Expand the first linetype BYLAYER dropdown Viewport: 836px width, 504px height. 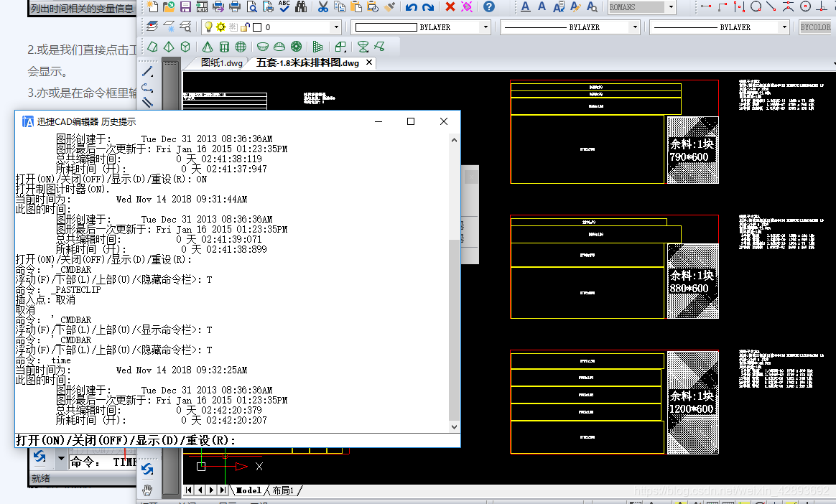pyautogui.click(x=634, y=27)
